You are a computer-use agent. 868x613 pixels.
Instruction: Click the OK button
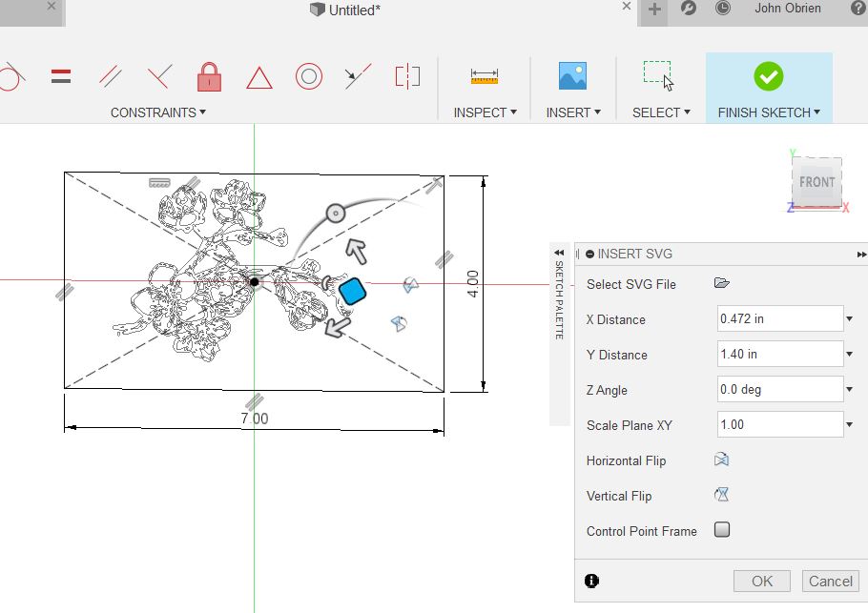point(762,581)
